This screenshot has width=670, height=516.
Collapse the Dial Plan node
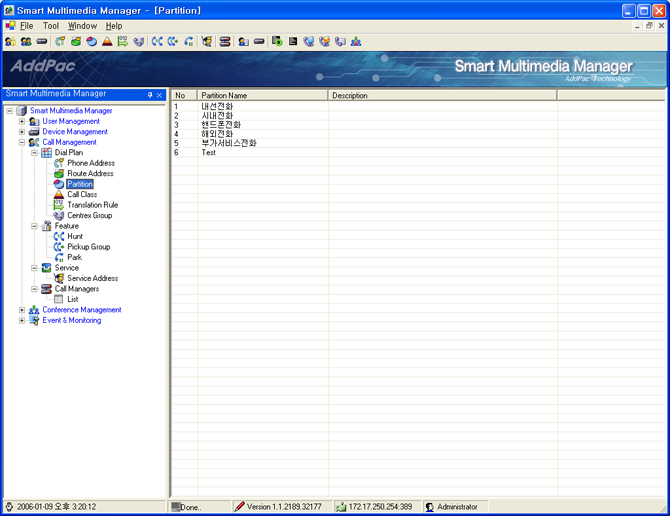pos(34,153)
